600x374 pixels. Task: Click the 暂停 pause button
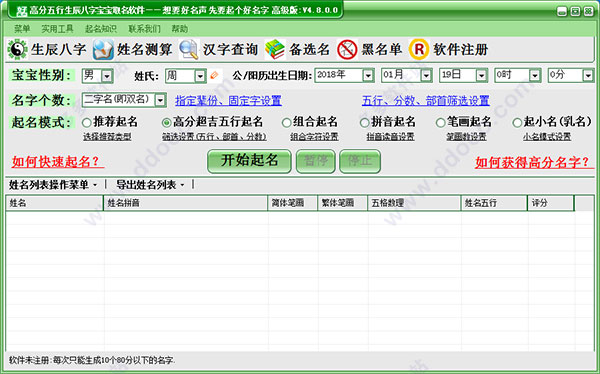[316, 161]
